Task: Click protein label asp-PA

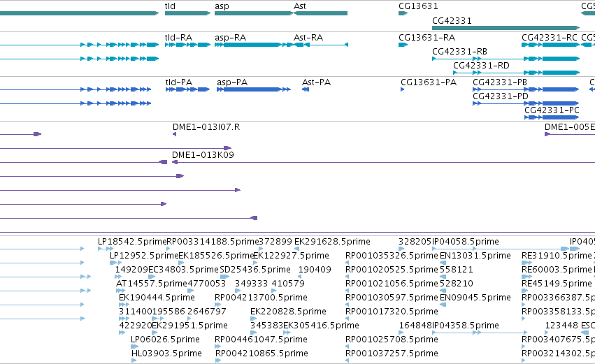Action: [x=232, y=82]
